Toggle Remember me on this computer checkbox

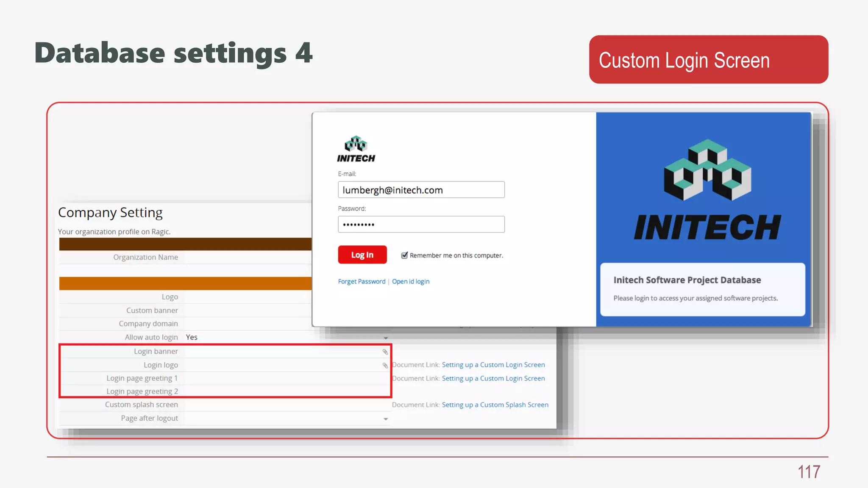[x=404, y=255]
